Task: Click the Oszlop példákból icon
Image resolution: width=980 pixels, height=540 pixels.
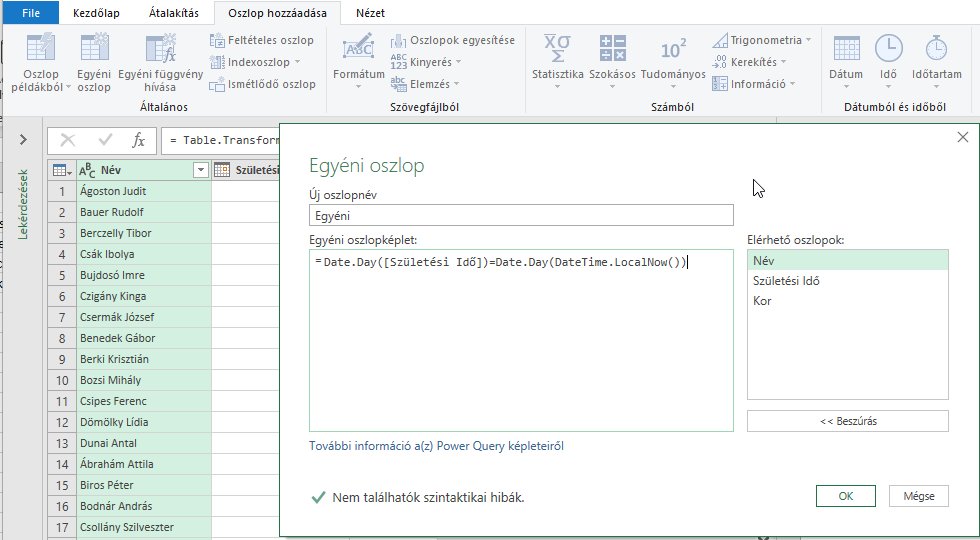Action: click(x=41, y=48)
